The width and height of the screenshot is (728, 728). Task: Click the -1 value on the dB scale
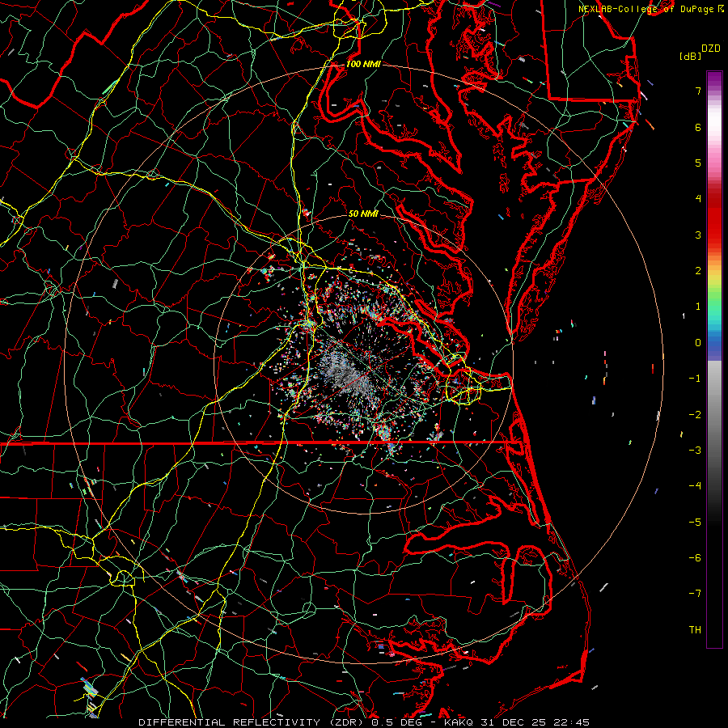click(695, 379)
